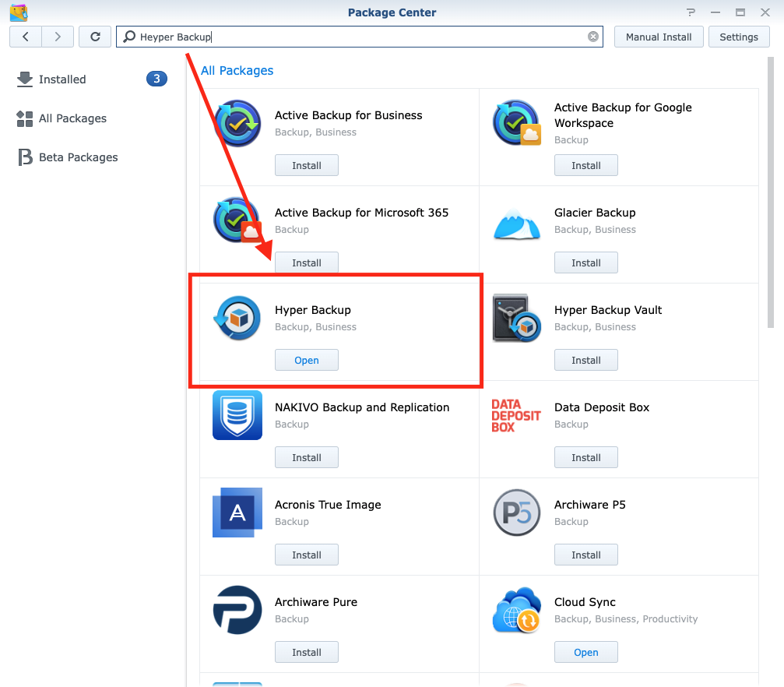Image resolution: width=784 pixels, height=687 pixels.
Task: Click the Archiware P5 title text
Action: point(590,505)
